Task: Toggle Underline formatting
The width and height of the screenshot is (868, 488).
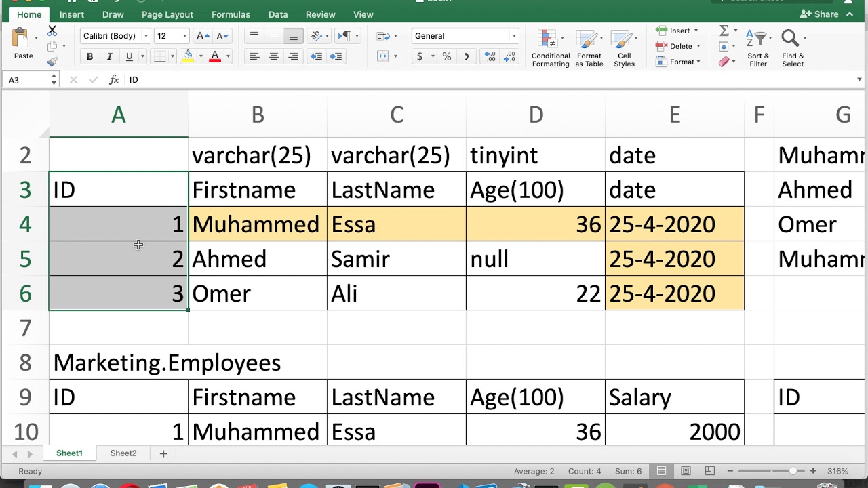Action: [x=129, y=57]
